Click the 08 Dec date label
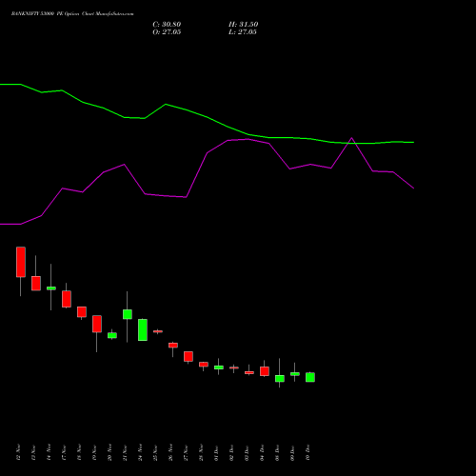 (x=277, y=452)
